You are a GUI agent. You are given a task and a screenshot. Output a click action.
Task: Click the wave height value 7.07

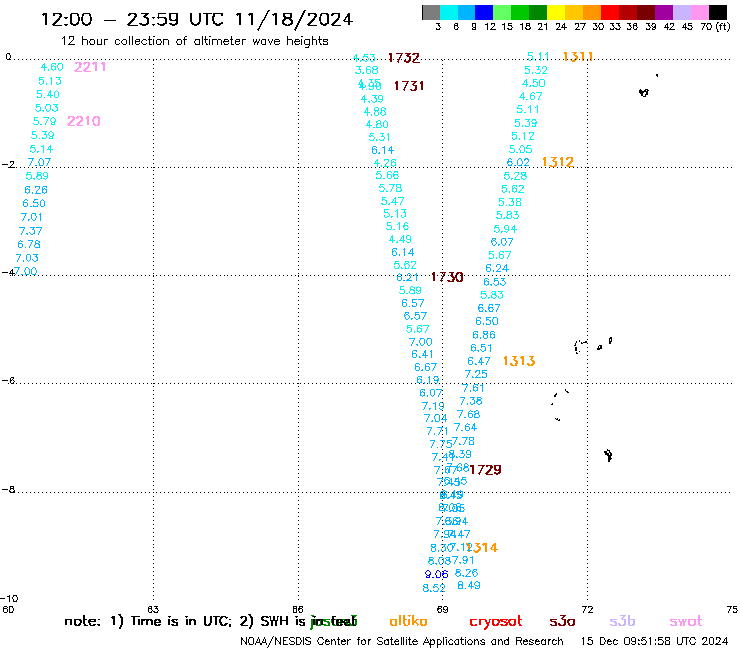click(39, 162)
